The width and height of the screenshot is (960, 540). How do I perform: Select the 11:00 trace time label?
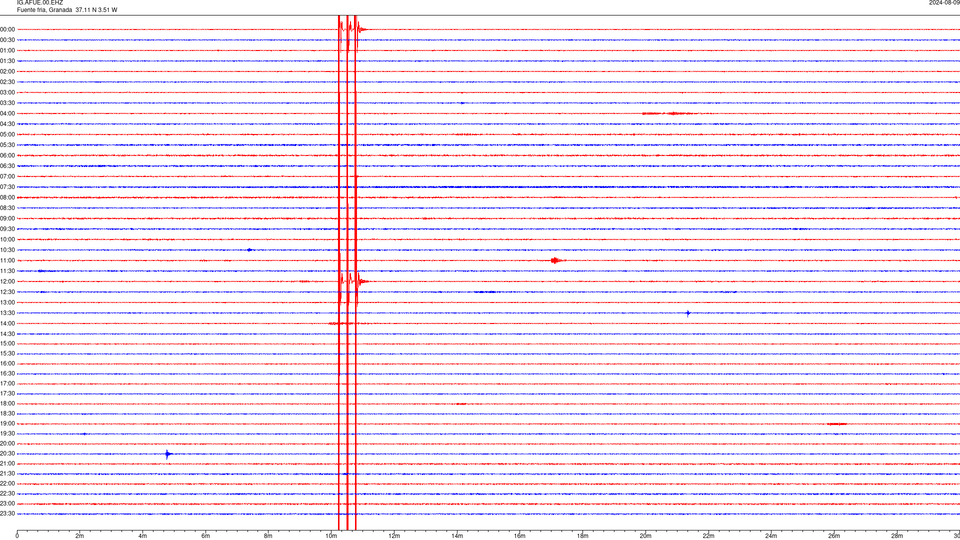(x=8, y=260)
